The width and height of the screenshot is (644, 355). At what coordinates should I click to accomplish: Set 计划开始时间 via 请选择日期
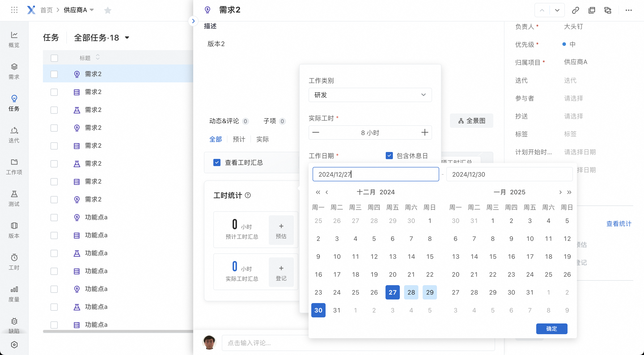pos(580,152)
